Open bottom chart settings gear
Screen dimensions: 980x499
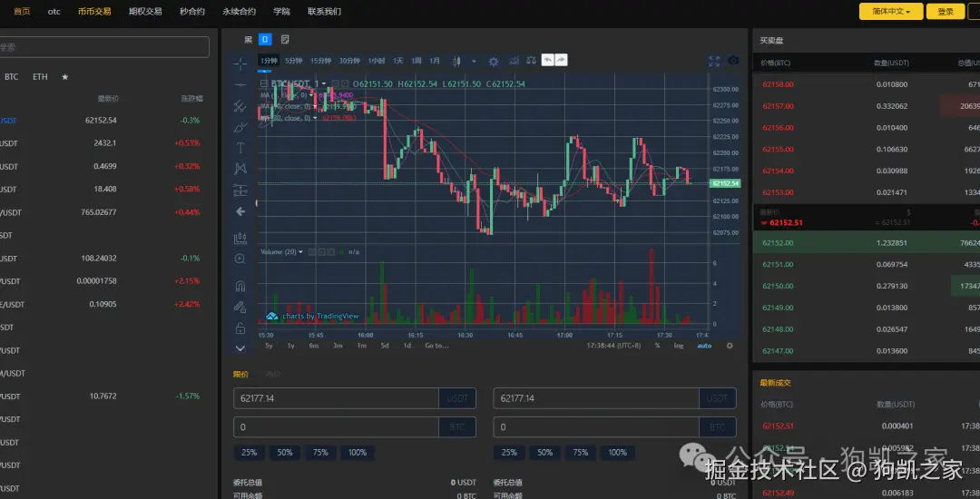(730, 346)
